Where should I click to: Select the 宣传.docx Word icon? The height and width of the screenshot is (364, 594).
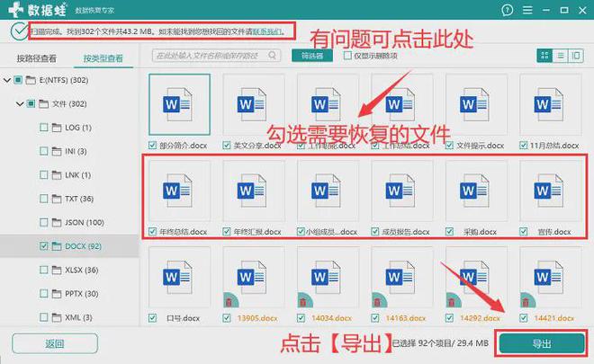click(548, 191)
